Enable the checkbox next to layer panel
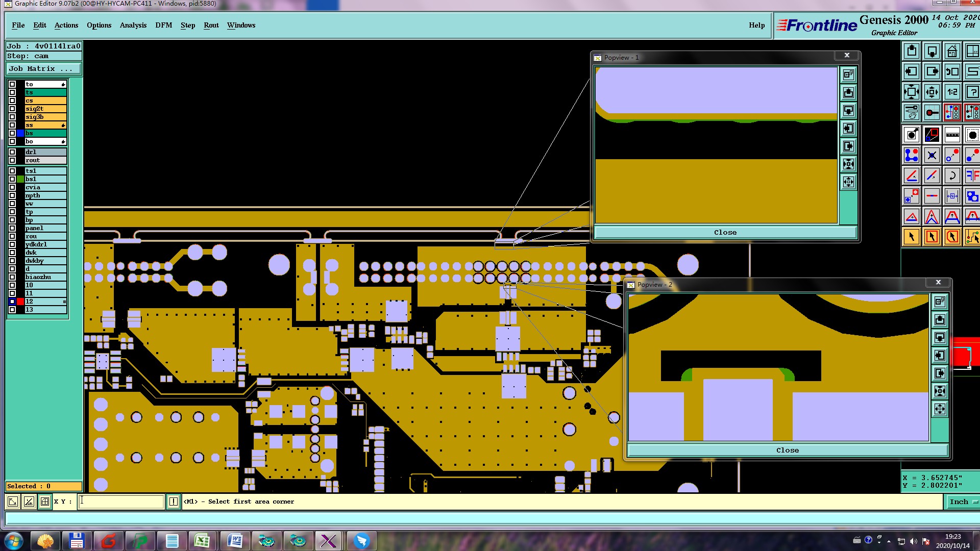 [x=12, y=228]
